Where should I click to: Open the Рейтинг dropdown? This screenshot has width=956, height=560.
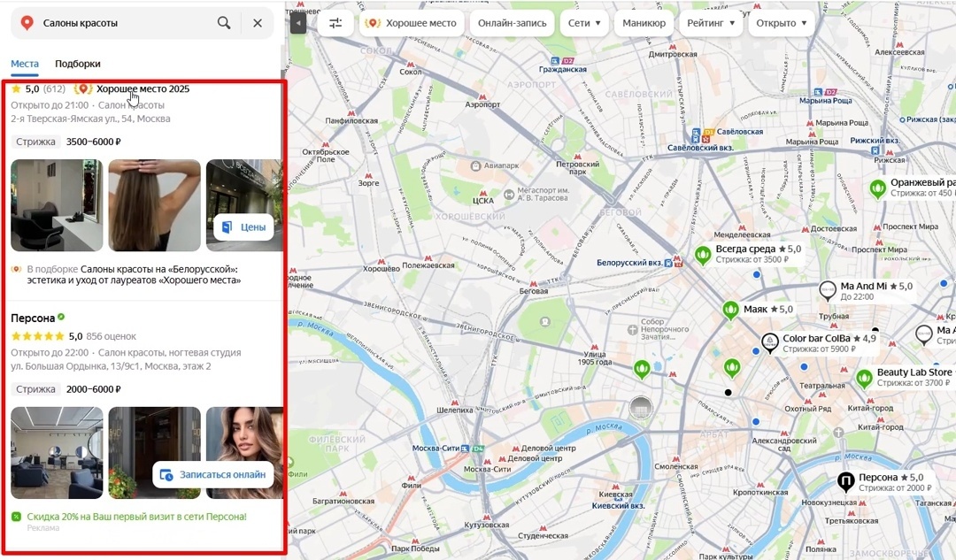click(710, 23)
